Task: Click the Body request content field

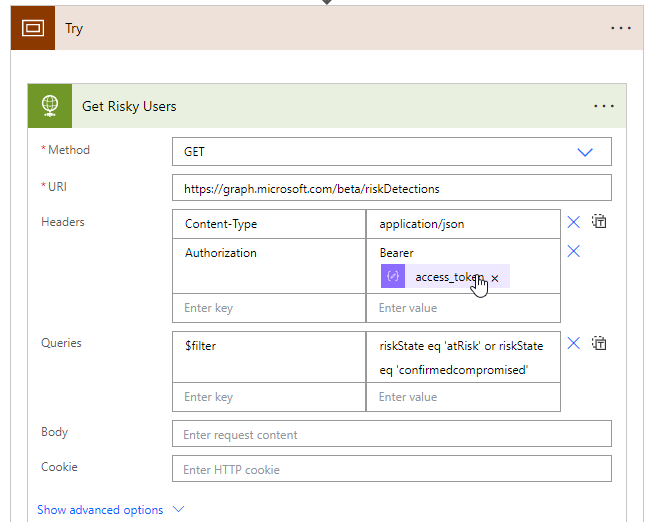Action: pos(391,434)
